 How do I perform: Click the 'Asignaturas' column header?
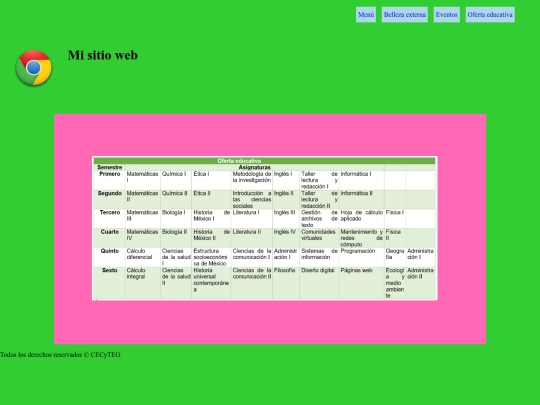point(255,167)
